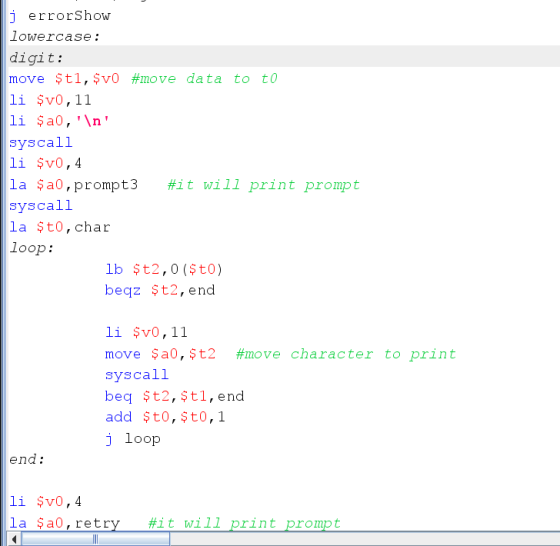Click the "move $t1,$v0" instruction

pos(64,79)
